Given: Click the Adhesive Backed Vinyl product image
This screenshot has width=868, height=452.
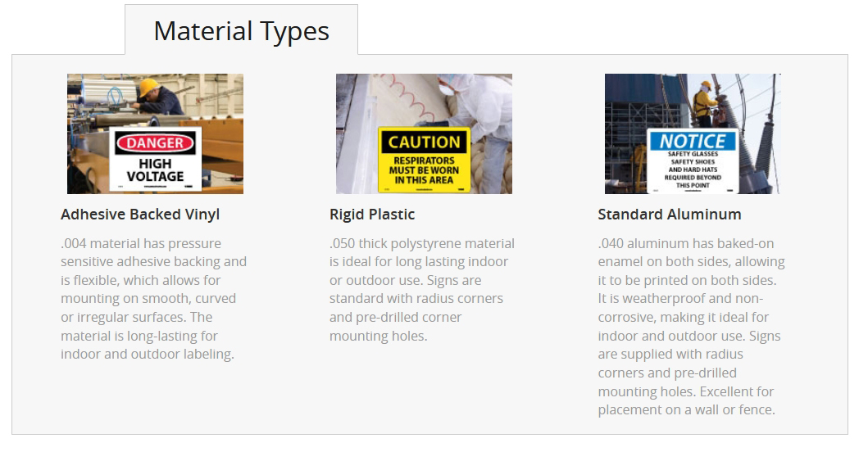Looking at the screenshot, I should click(155, 133).
